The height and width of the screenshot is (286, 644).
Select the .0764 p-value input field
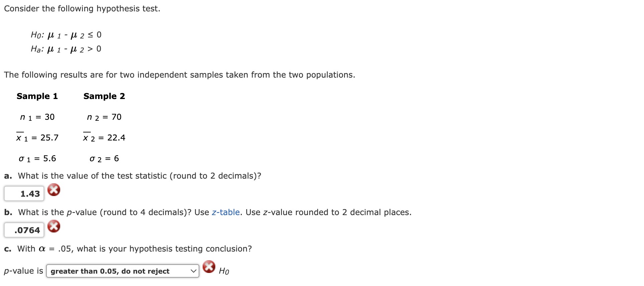click(24, 230)
